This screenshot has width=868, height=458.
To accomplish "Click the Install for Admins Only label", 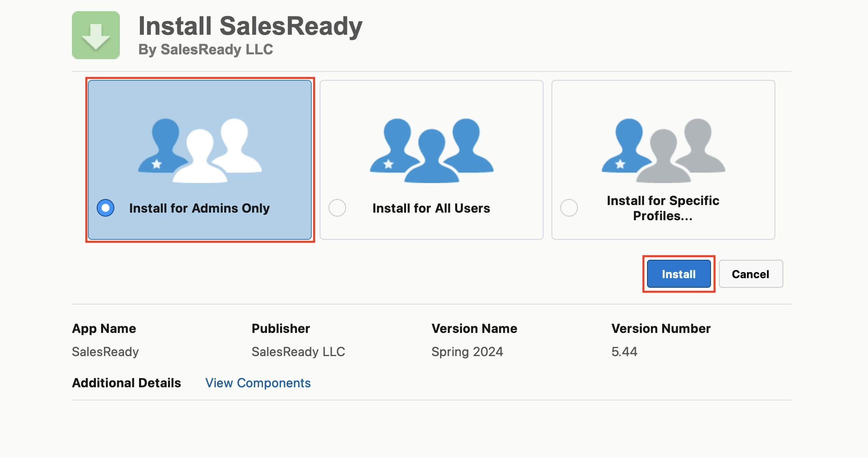I will [199, 208].
